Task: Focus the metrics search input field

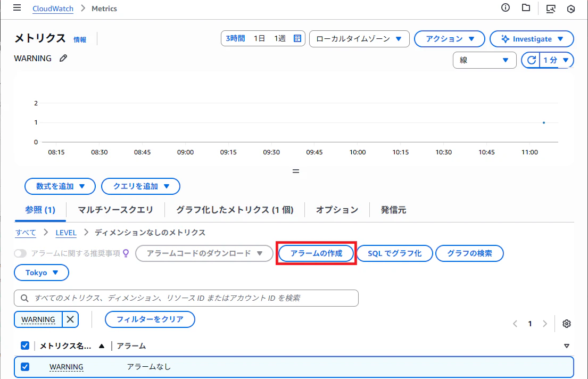Action: [186, 298]
